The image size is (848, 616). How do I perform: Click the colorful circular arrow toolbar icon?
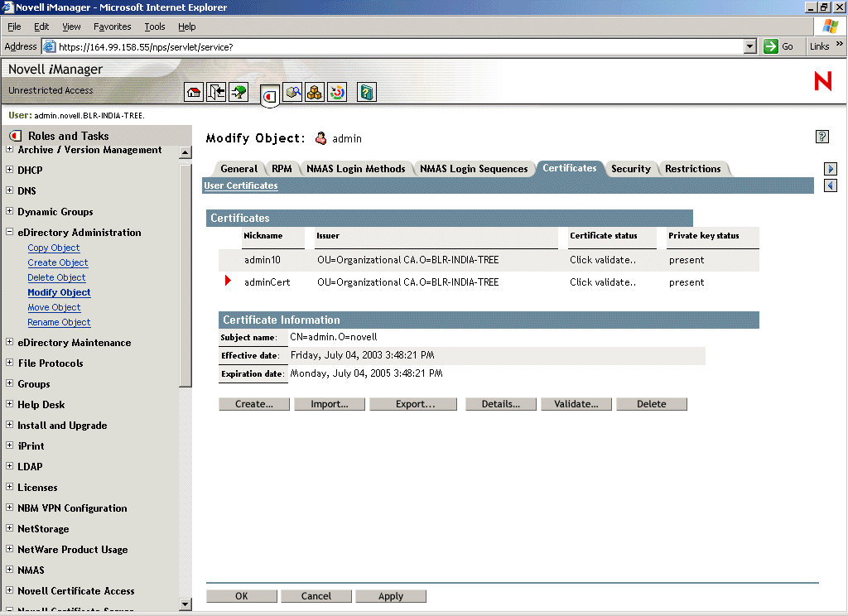click(x=337, y=93)
